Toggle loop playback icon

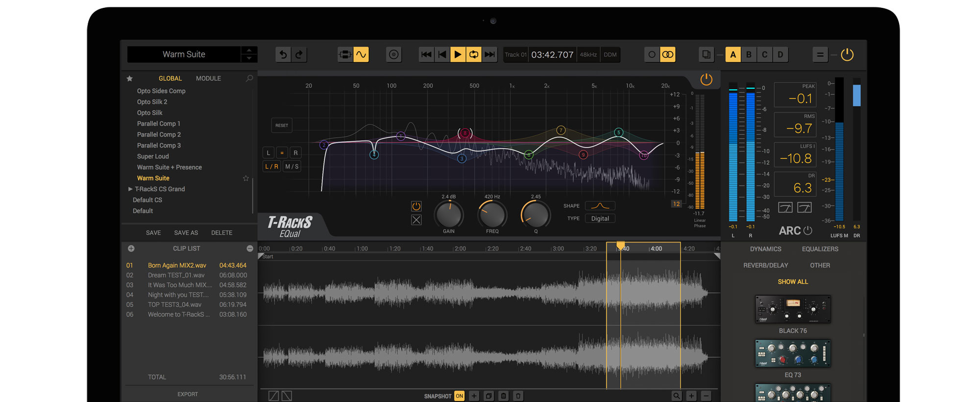tap(474, 54)
